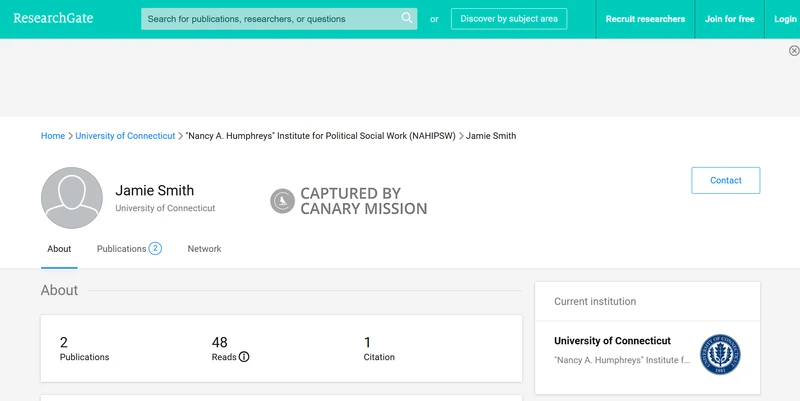Click the About section heading

pyautogui.click(x=59, y=290)
